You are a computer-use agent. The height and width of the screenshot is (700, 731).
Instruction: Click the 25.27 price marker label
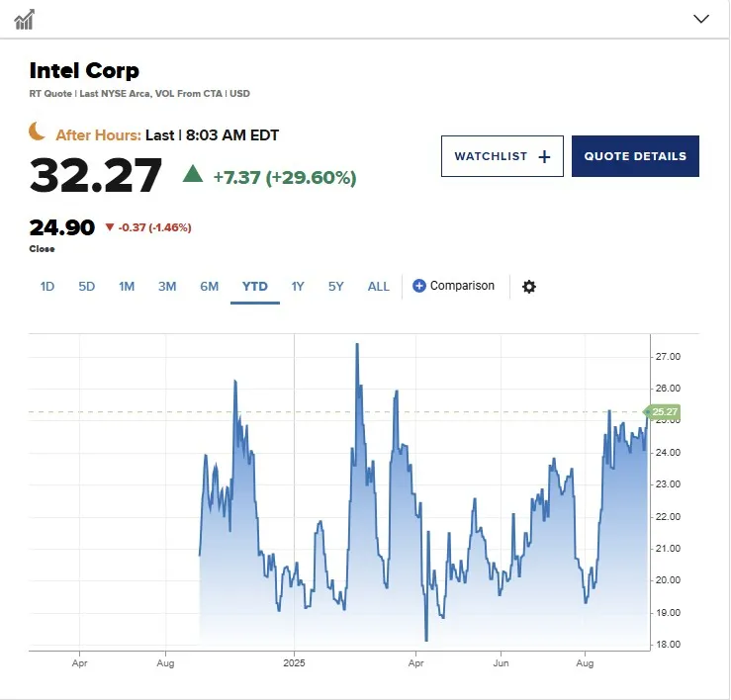pos(662,412)
